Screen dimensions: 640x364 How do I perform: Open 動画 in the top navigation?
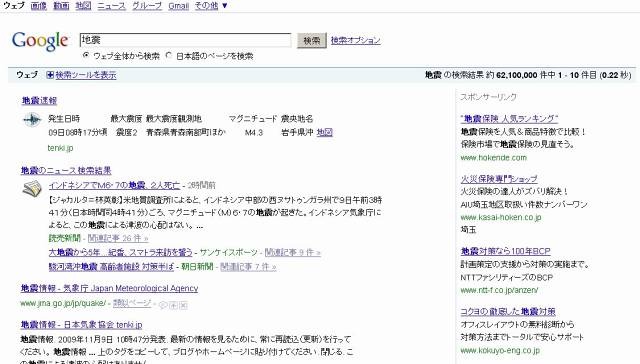click(61, 6)
